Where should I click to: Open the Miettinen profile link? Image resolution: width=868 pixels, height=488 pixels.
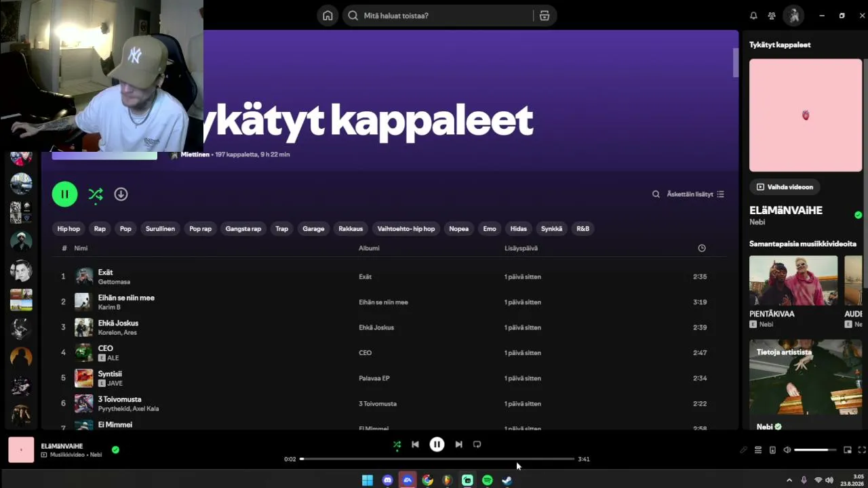click(x=195, y=155)
